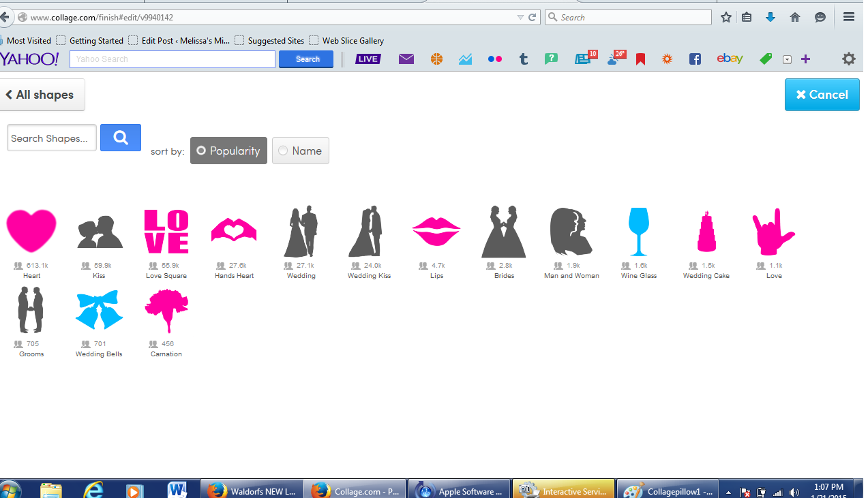Choose the Love Square shape
The width and height of the screenshot is (868, 498).
(x=166, y=232)
